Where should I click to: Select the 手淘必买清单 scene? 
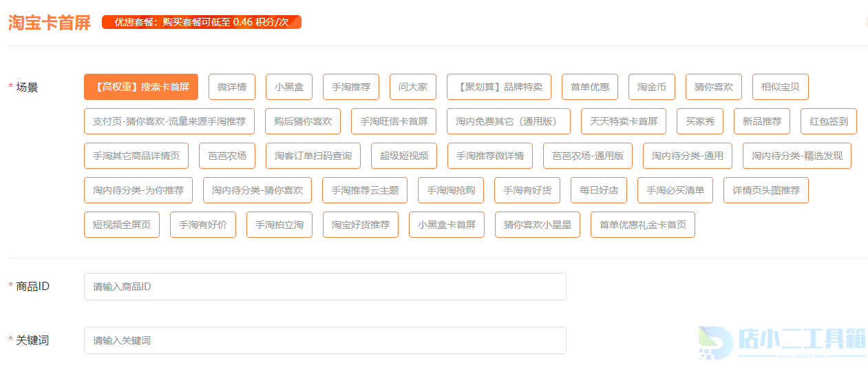pyautogui.click(x=675, y=190)
